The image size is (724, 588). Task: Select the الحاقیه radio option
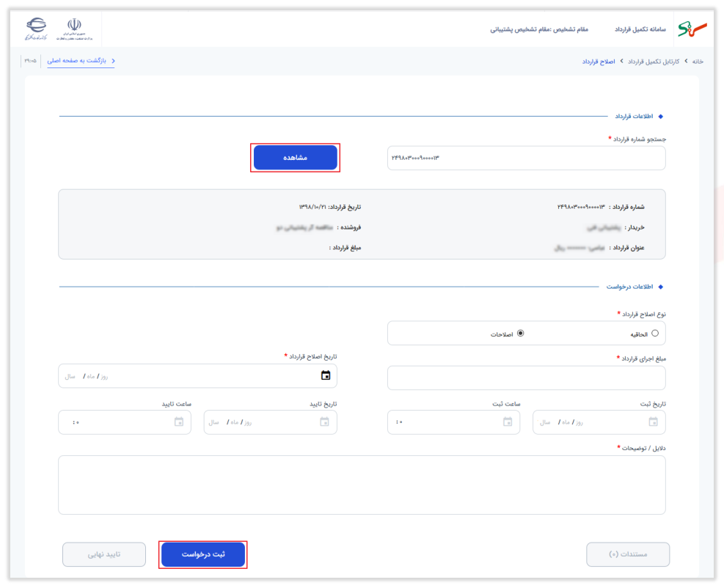tap(655, 334)
